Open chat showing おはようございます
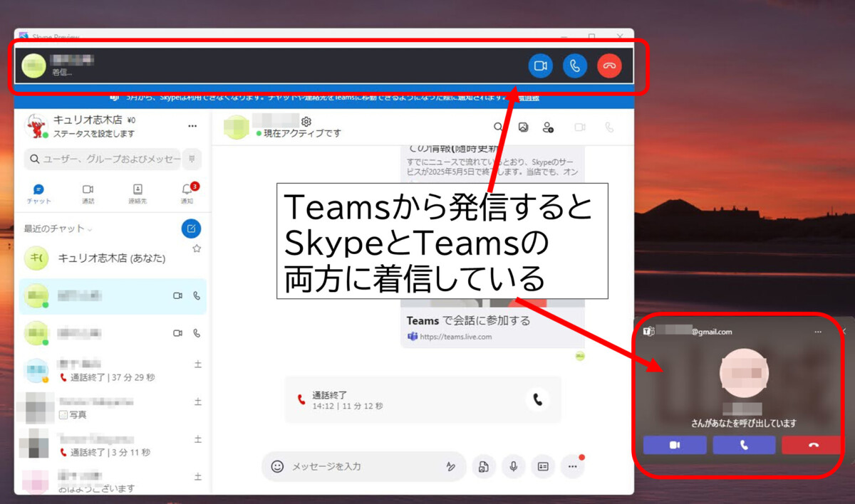This screenshot has height=504, width=855. click(112, 482)
